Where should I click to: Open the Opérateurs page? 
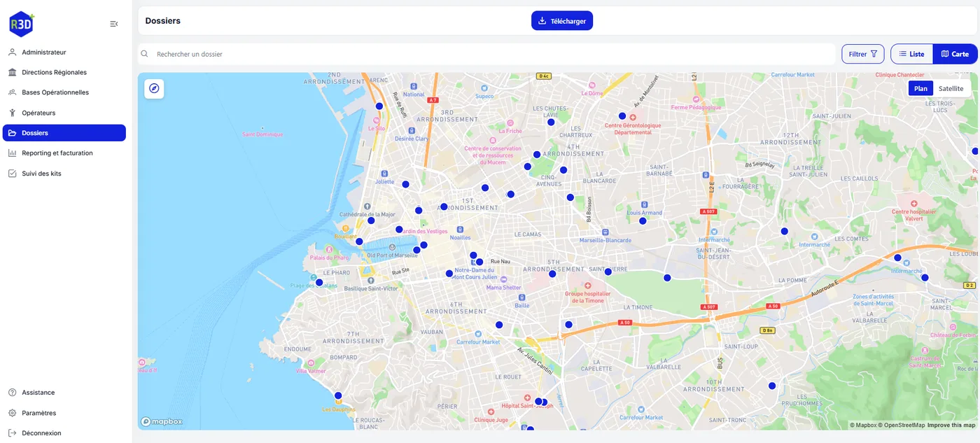coord(64,113)
